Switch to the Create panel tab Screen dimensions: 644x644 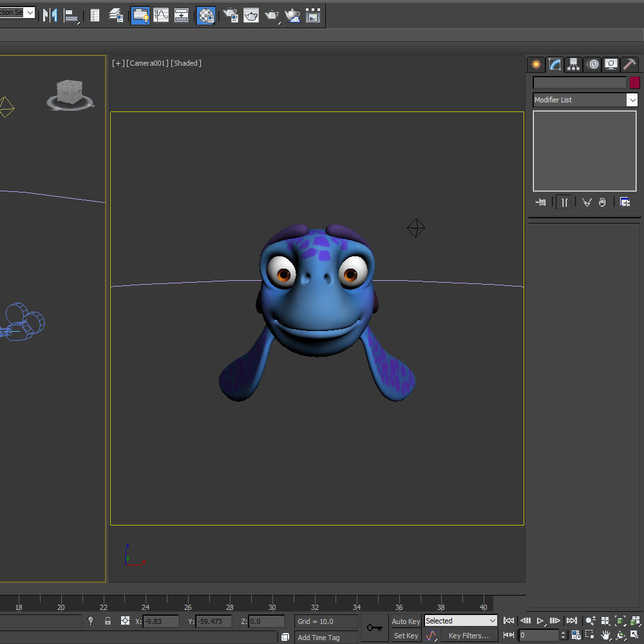pos(536,64)
